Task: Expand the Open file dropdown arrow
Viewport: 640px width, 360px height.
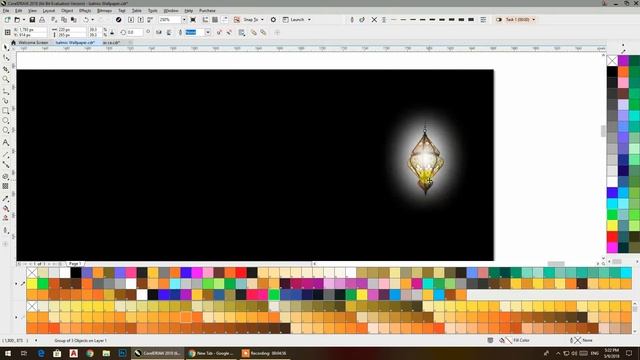Action: click(x=24, y=20)
